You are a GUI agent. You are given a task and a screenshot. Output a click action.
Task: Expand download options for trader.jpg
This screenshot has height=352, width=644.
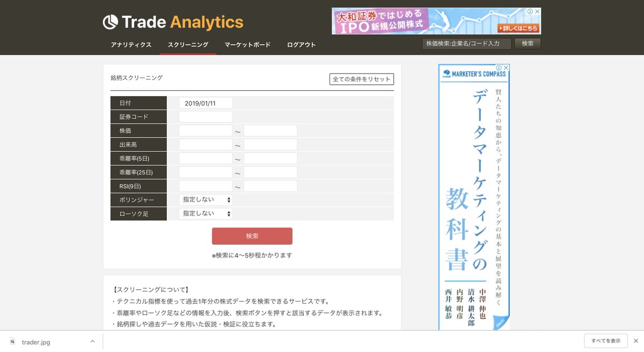click(92, 341)
